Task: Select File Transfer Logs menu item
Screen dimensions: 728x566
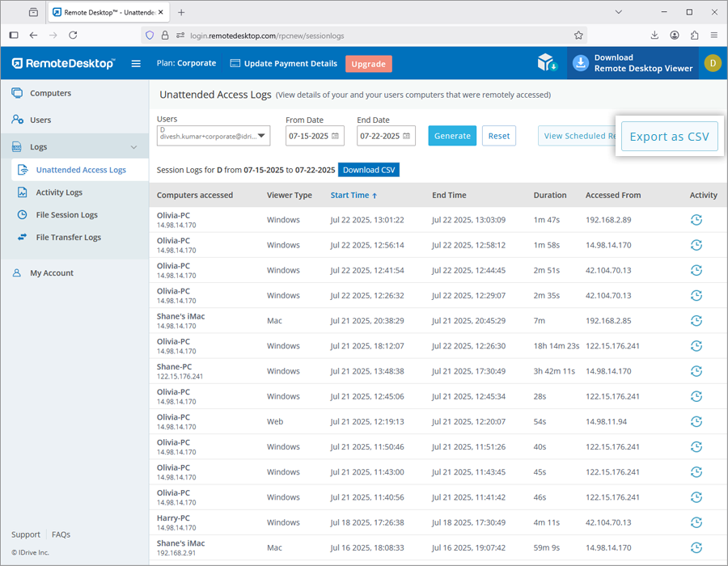Action: pyautogui.click(x=68, y=238)
